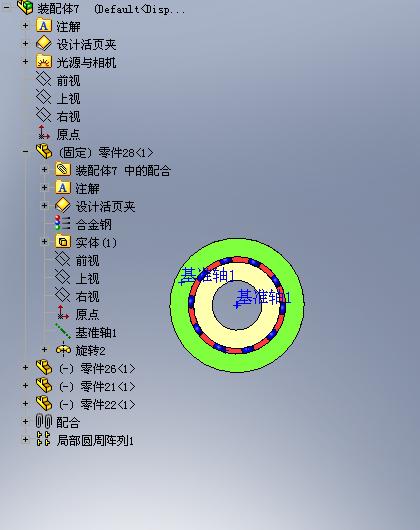This screenshot has height=530, width=420.
Task: Expand the 零件26<1> component
Action: tap(25, 367)
